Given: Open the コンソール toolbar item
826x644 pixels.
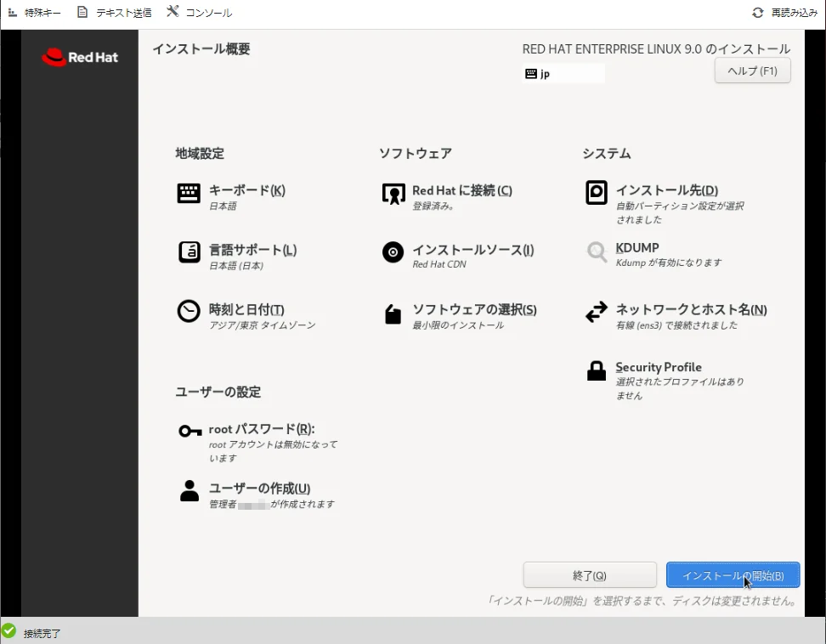Looking at the screenshot, I should [199, 13].
